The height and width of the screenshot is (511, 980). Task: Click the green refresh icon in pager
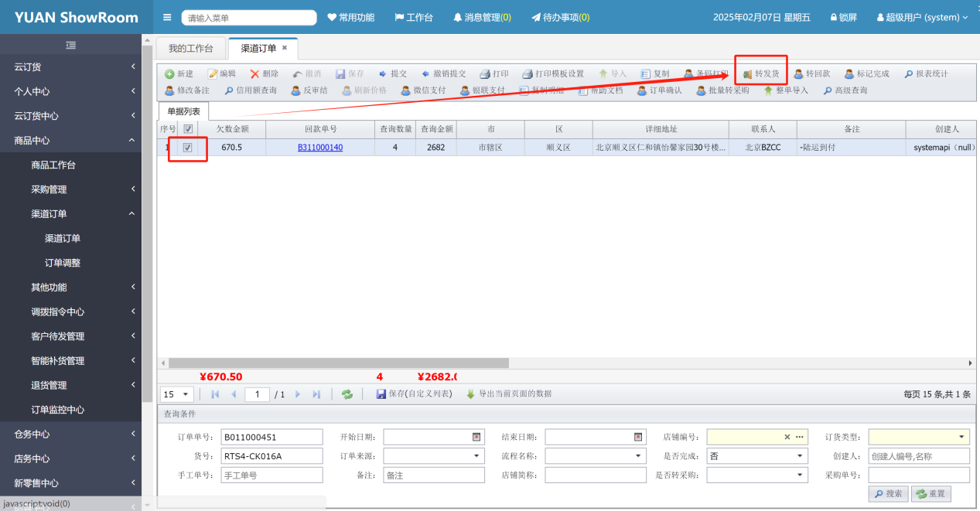(347, 394)
